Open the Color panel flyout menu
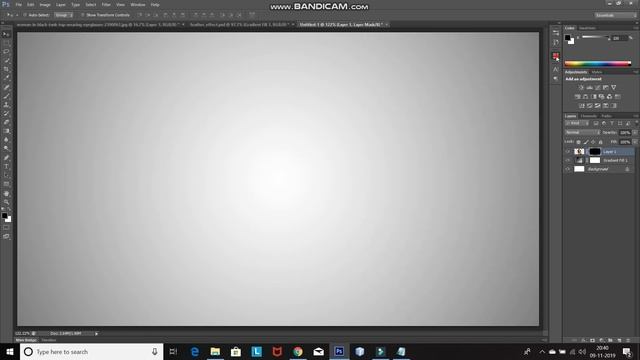 636,28
